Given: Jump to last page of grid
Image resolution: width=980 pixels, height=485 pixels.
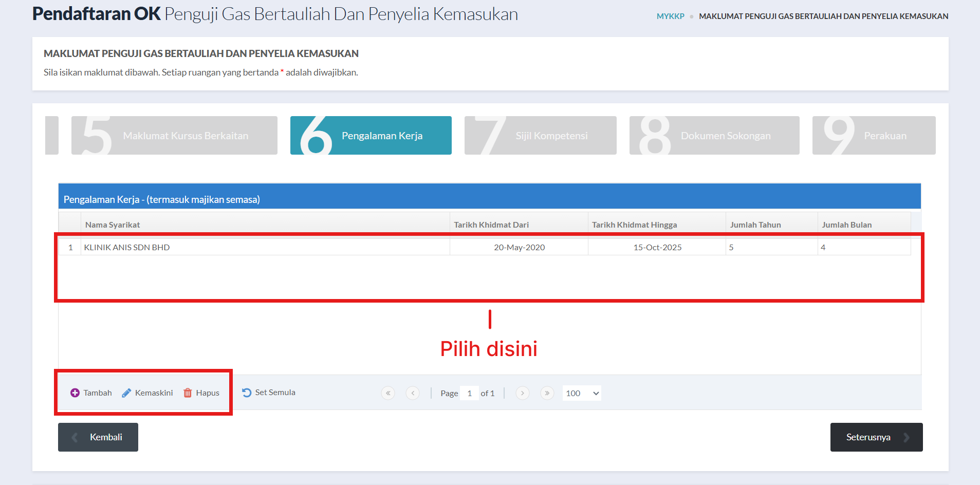Looking at the screenshot, I should tap(547, 393).
